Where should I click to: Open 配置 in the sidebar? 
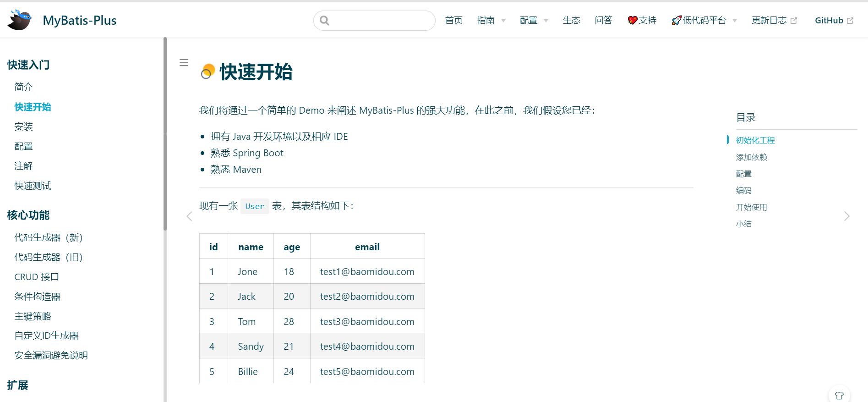click(23, 146)
